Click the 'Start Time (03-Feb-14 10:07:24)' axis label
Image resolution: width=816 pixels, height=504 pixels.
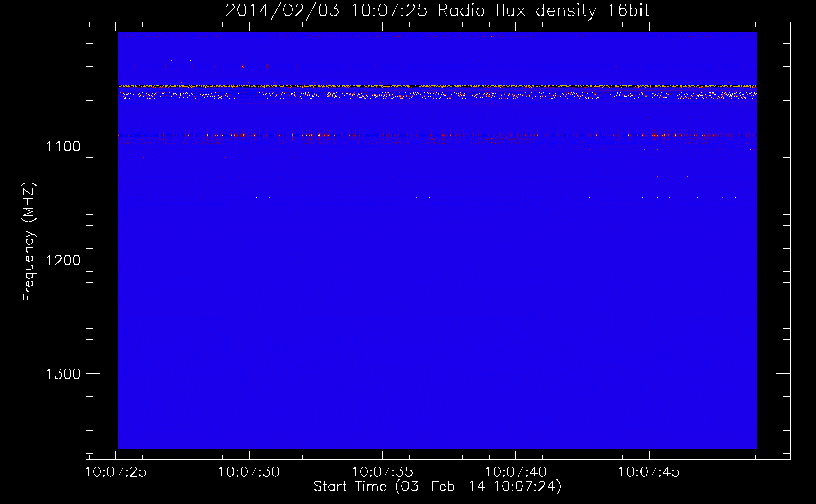(x=437, y=487)
